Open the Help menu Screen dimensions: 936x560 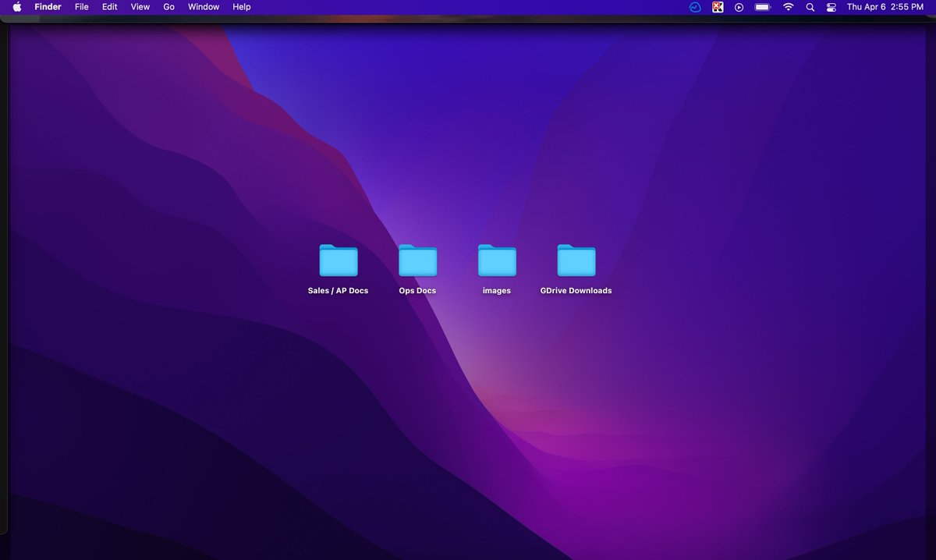pyautogui.click(x=242, y=7)
